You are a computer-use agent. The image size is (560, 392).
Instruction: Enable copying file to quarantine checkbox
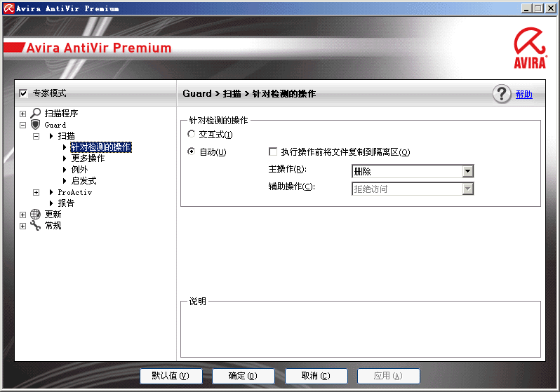coord(273,151)
